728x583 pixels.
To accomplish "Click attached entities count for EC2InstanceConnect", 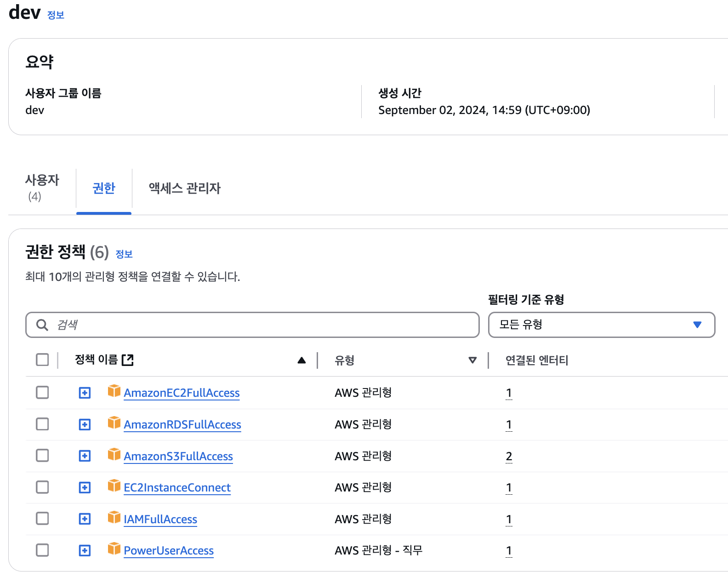I will (x=509, y=488).
